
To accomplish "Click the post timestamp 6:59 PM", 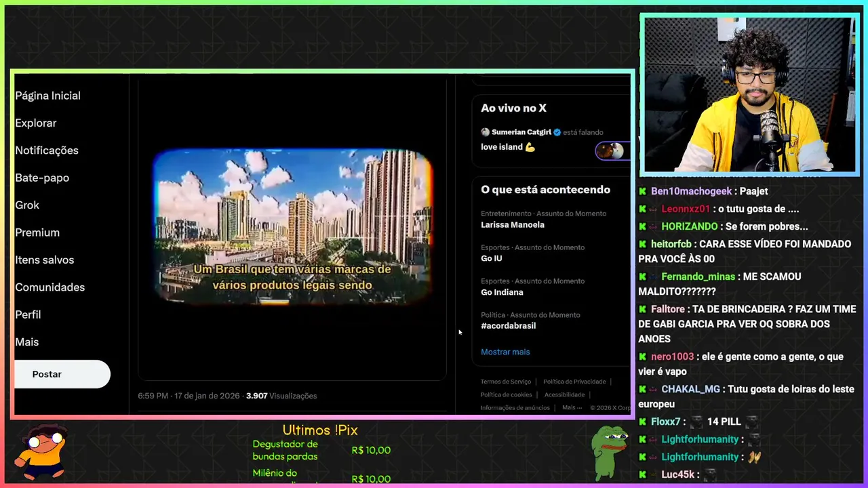I will coord(153,396).
